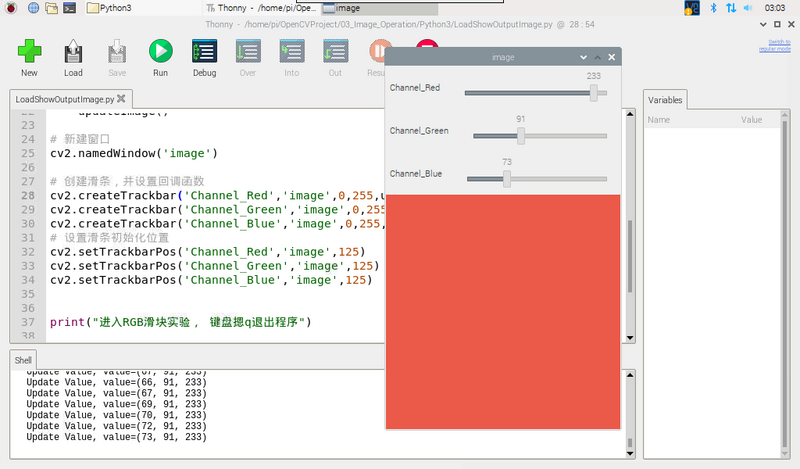Click the print statement on line 37
Image resolution: width=800 pixels, height=469 pixels.
(x=181, y=322)
